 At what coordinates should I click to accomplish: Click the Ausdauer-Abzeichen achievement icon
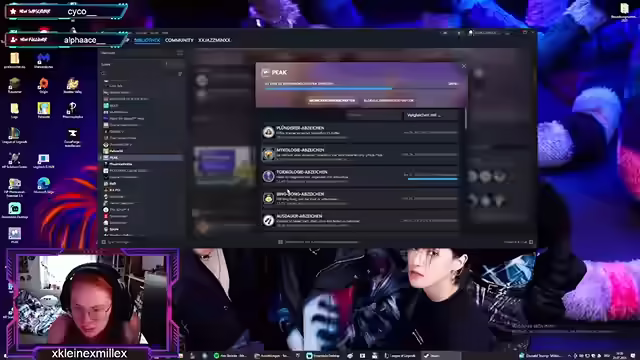268,220
